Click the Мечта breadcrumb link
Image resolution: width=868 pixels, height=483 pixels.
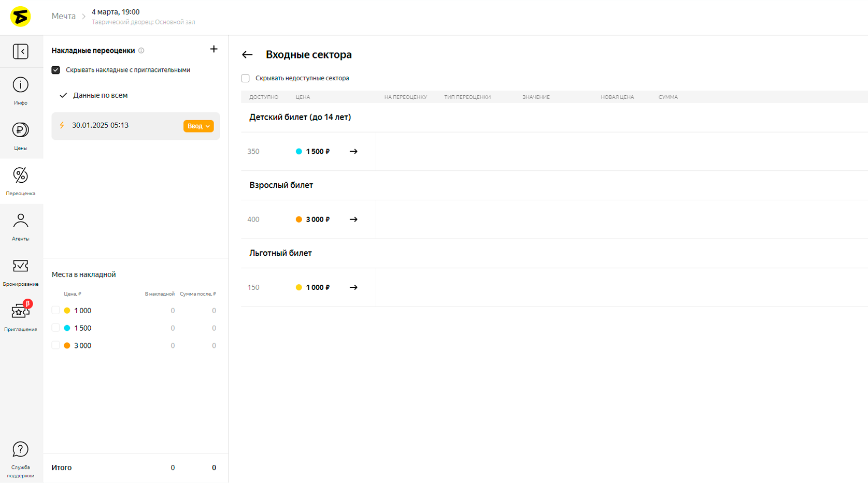point(63,16)
